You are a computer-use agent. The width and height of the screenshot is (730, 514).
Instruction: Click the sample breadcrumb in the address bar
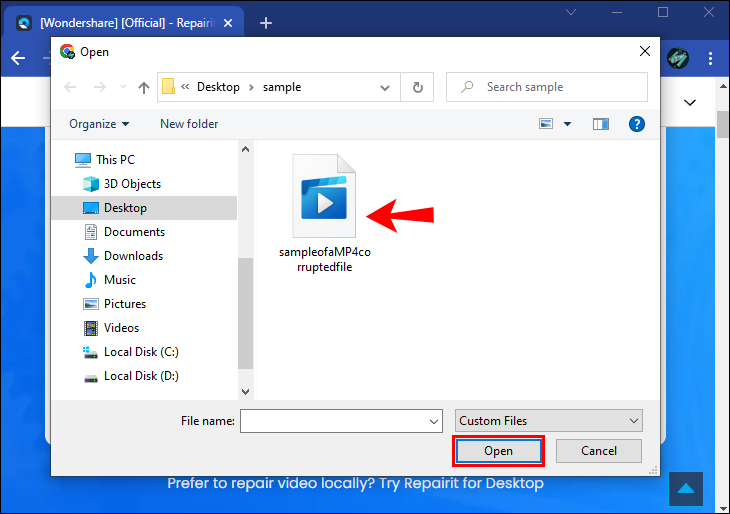click(282, 87)
